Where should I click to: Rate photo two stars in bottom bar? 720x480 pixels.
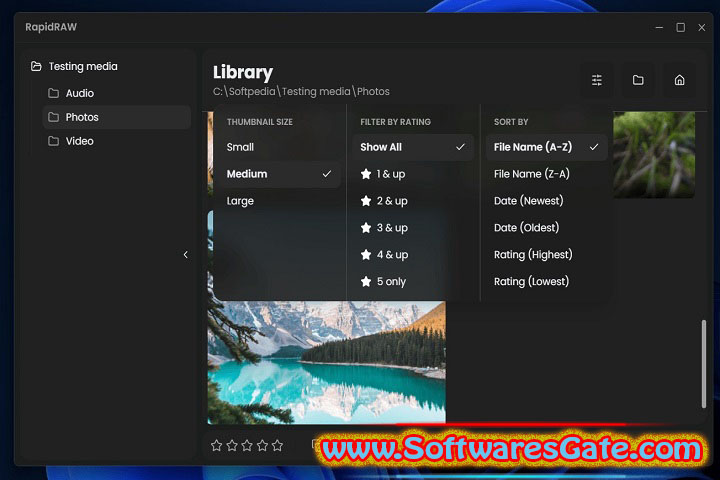(232, 445)
